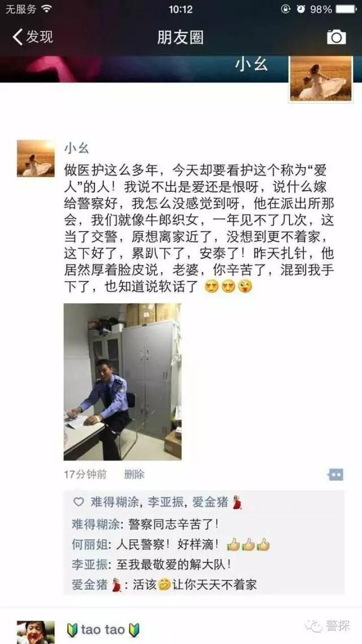Viewport: 362px width, 644px height.
Task: Open 小幺's avatar beside the post
Action: pos(36,158)
